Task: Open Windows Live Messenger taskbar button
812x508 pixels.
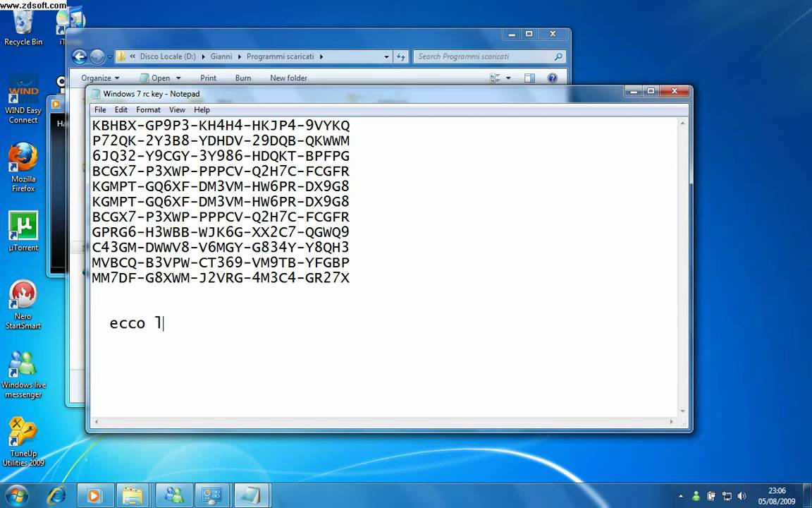Action: 173,495
